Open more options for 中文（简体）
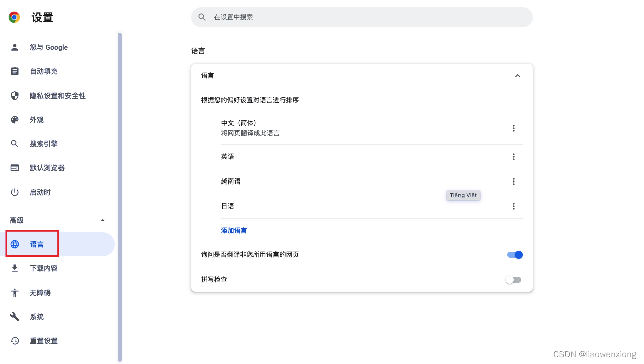644x364 pixels. 514,128
